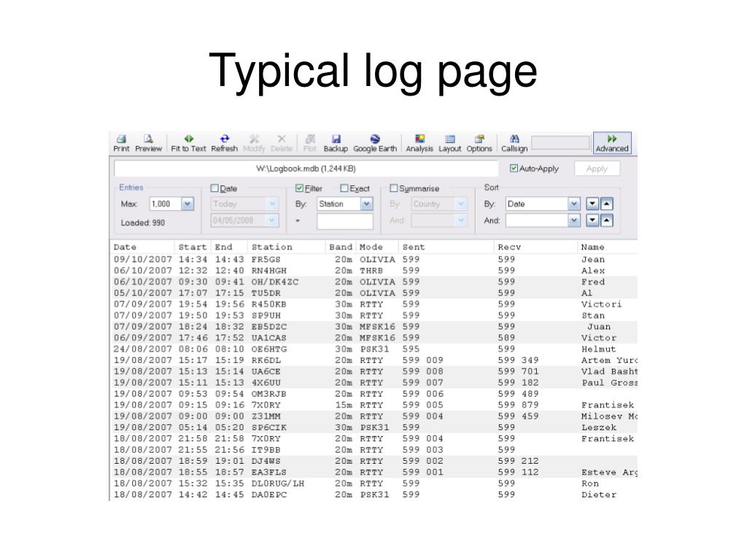
Task: Select the FR5GS station row
Action: coord(374,260)
